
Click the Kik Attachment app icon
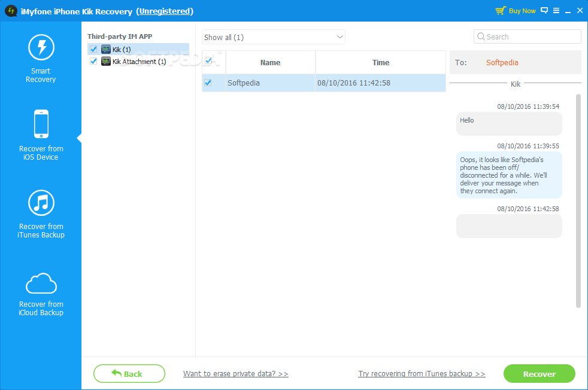(x=106, y=61)
